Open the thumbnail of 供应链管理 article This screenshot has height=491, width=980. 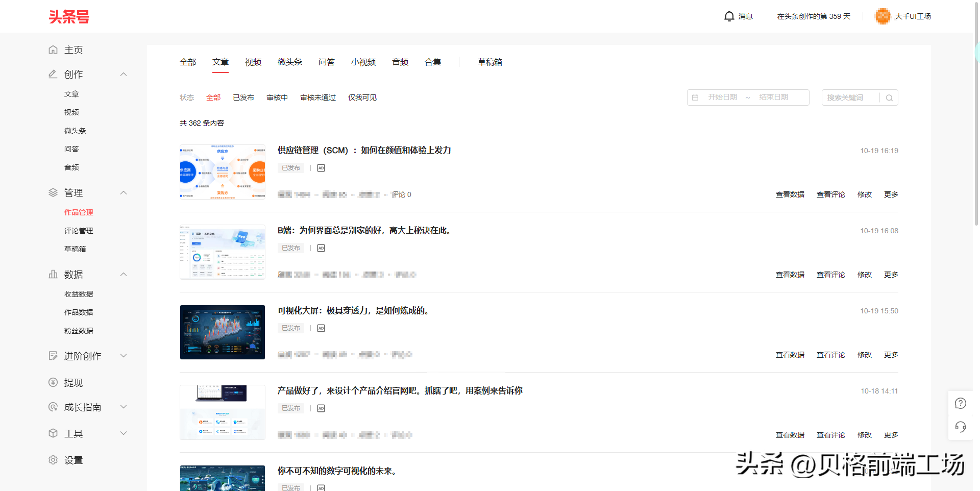(x=223, y=172)
